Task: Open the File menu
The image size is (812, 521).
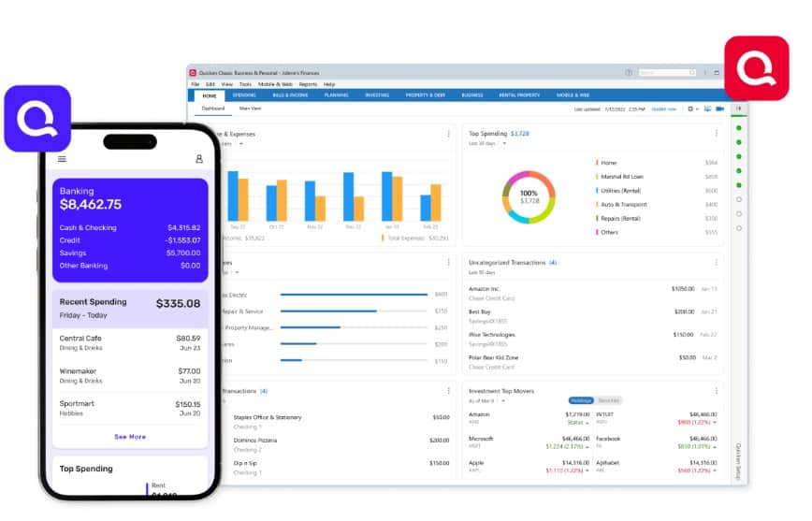Action: coord(196,84)
